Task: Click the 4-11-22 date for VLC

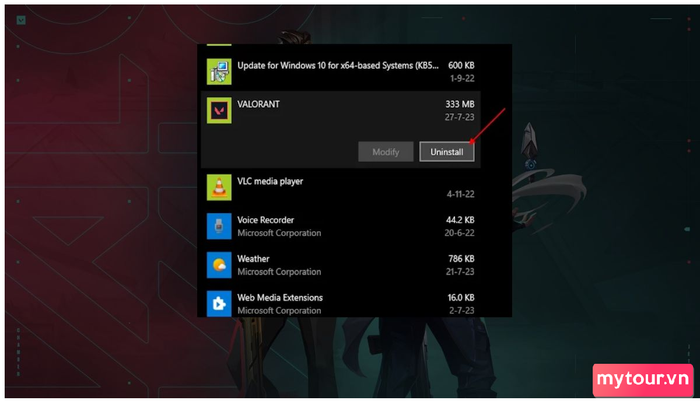Action: (x=461, y=194)
